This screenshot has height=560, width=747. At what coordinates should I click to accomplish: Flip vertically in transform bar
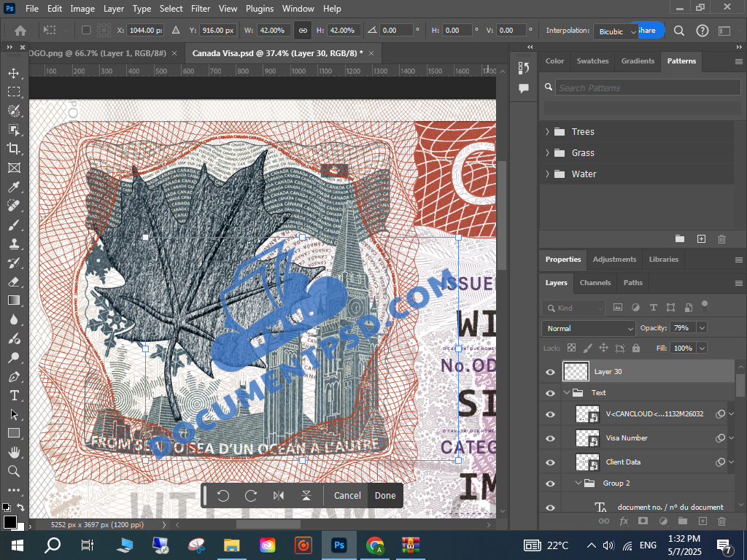tap(306, 496)
